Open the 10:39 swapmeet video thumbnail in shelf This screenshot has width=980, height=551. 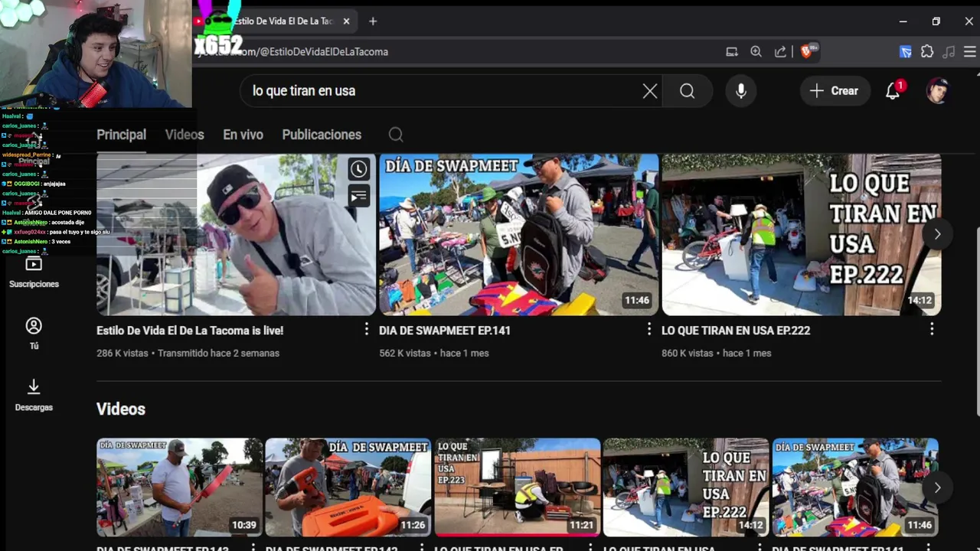(179, 487)
